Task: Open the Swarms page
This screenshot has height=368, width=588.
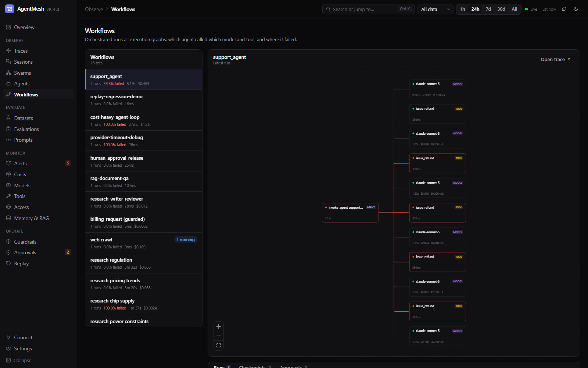Action: point(38,73)
